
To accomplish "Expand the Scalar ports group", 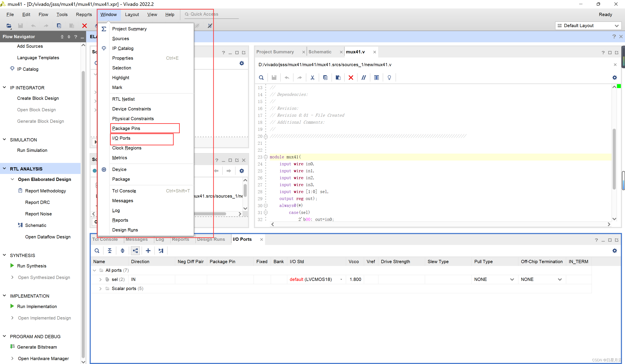I will coord(101,289).
